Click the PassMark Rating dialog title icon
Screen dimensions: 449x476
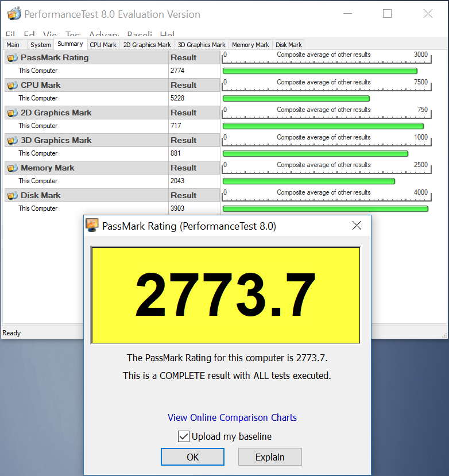click(92, 225)
